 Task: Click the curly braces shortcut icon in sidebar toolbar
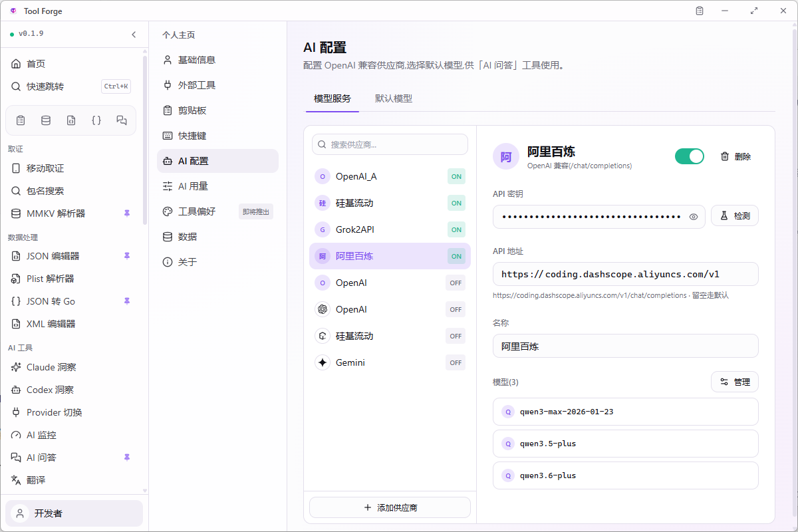96,120
